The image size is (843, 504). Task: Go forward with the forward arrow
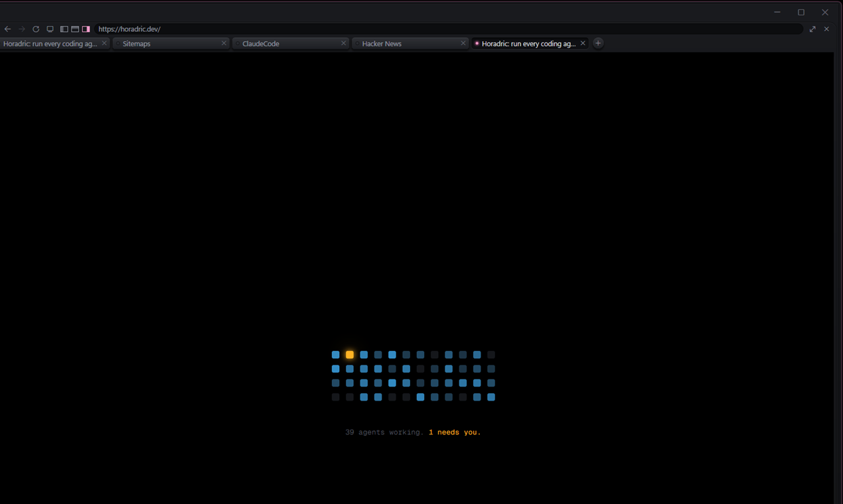[x=22, y=29]
